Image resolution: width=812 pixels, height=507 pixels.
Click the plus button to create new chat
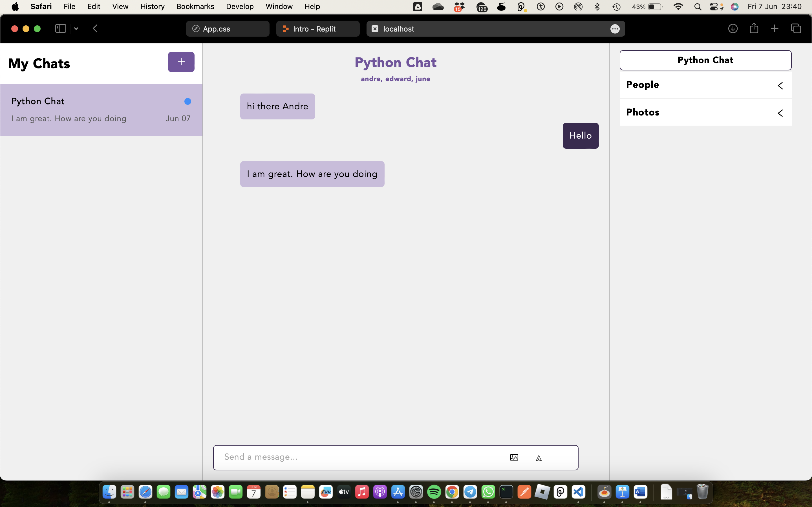(181, 62)
